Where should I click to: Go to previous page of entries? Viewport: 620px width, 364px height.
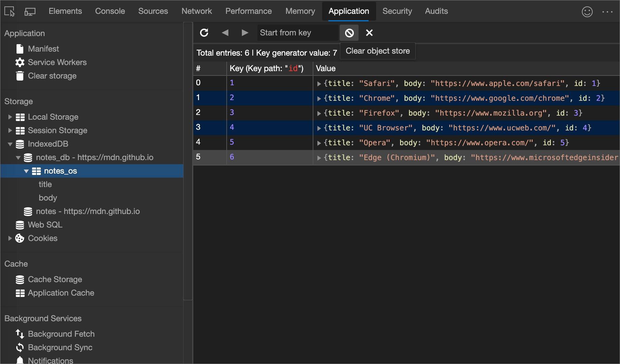click(x=225, y=33)
